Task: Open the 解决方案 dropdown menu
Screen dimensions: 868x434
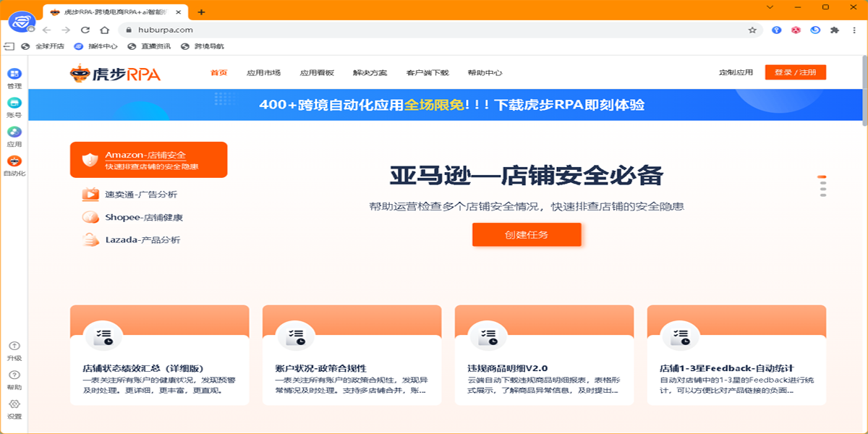Action: 370,72
